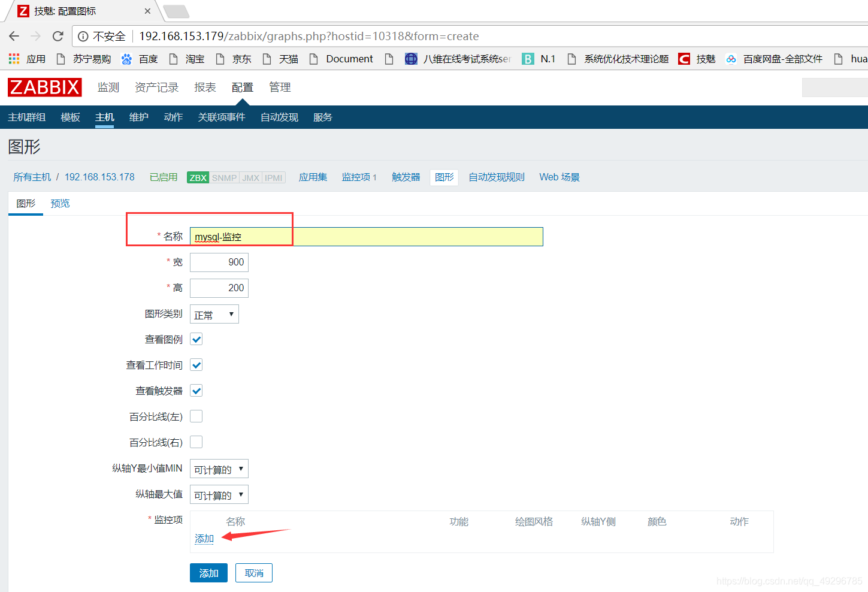Select the 图形 form tab
This screenshot has width=868, height=592.
point(26,204)
